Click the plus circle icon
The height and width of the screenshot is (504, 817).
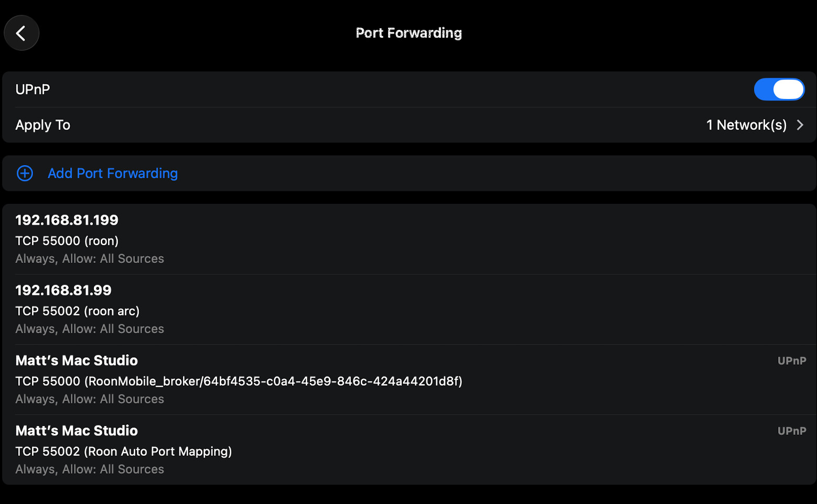pyautogui.click(x=25, y=173)
